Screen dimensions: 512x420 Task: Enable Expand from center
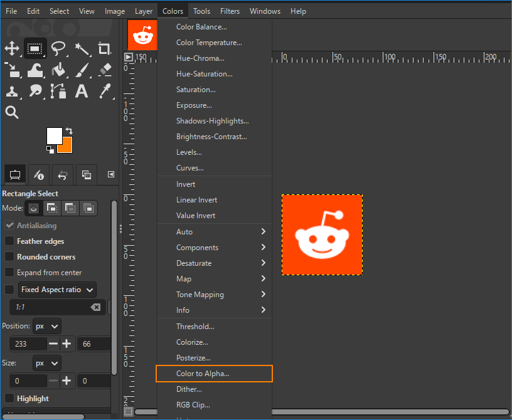coord(9,272)
